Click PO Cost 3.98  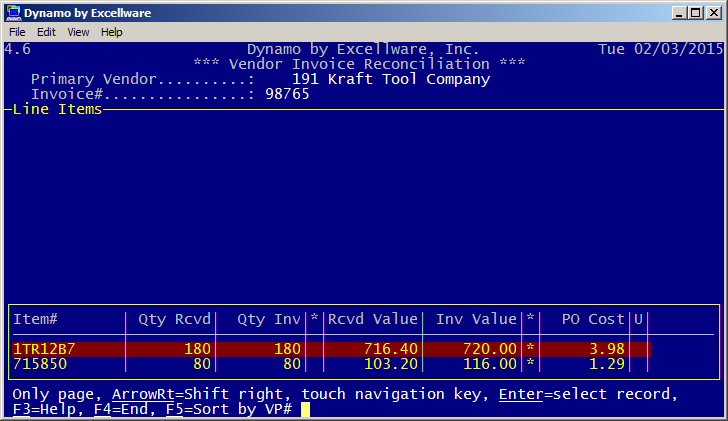[x=607, y=349]
